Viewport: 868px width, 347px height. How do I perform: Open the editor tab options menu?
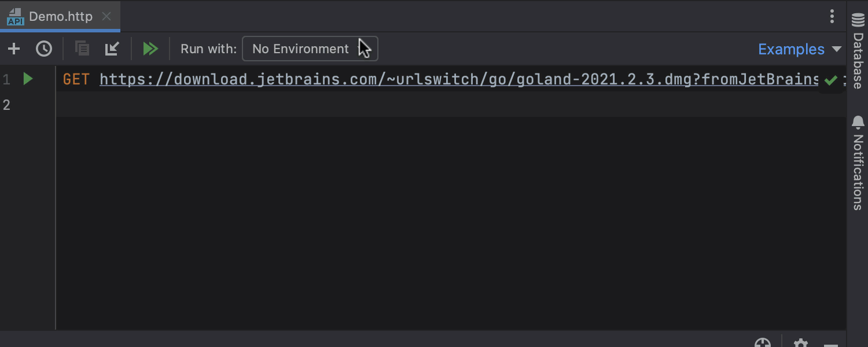coord(832,16)
